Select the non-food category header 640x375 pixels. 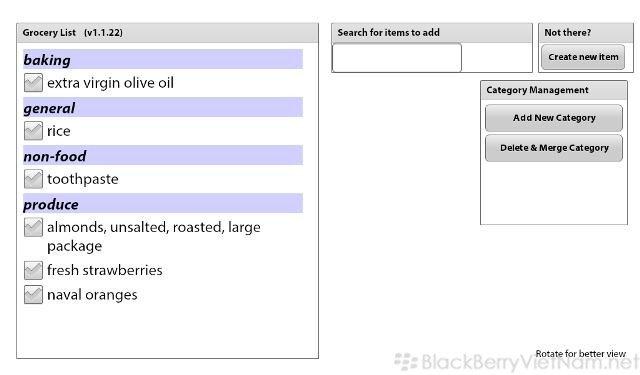(x=163, y=155)
